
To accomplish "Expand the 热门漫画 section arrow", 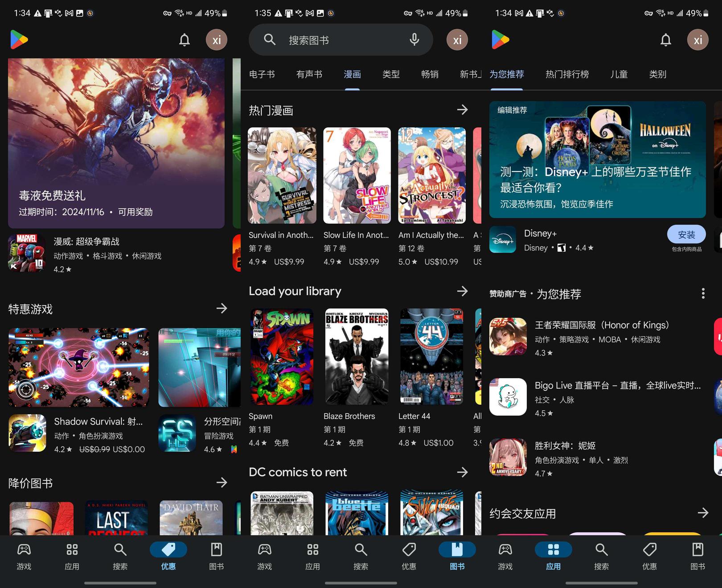I will pos(463,110).
